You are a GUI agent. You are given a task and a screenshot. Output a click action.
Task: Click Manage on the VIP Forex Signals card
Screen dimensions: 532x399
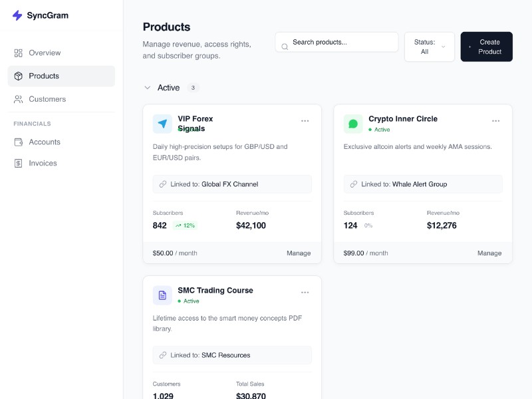pyautogui.click(x=299, y=253)
